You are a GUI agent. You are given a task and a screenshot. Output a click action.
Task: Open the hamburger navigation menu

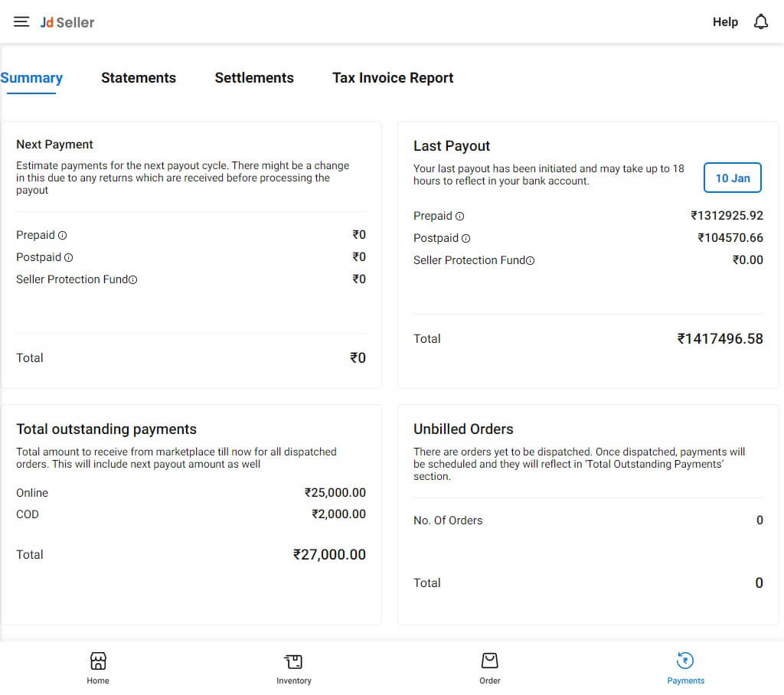pyautogui.click(x=21, y=21)
